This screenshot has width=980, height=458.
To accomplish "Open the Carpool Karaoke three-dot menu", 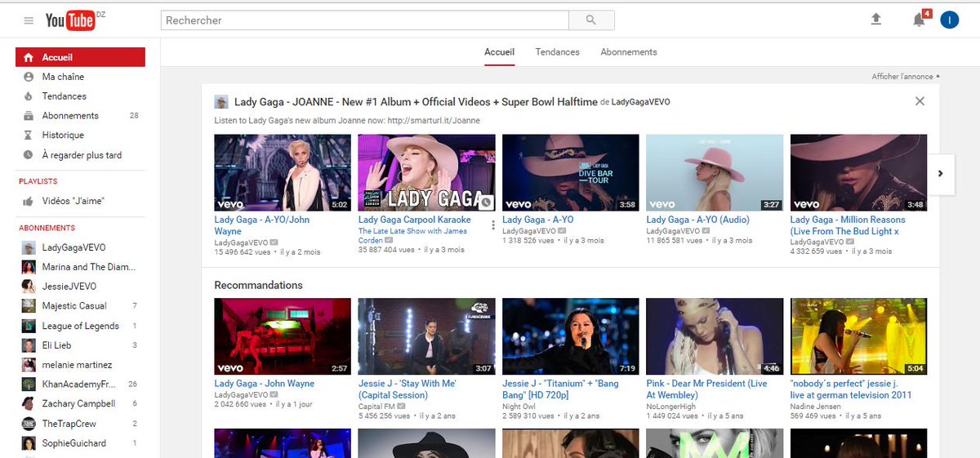I will click(x=494, y=225).
